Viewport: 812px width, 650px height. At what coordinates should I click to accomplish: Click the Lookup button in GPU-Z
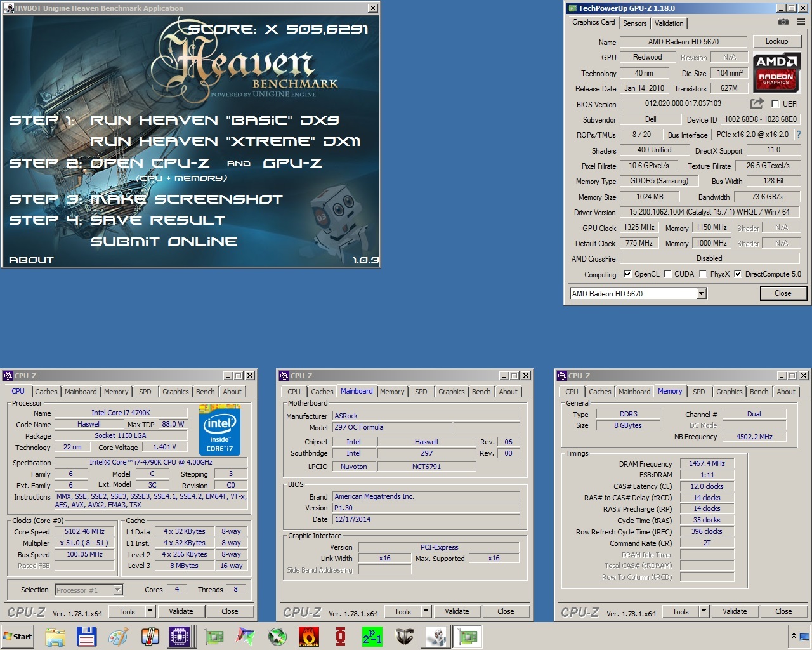776,41
